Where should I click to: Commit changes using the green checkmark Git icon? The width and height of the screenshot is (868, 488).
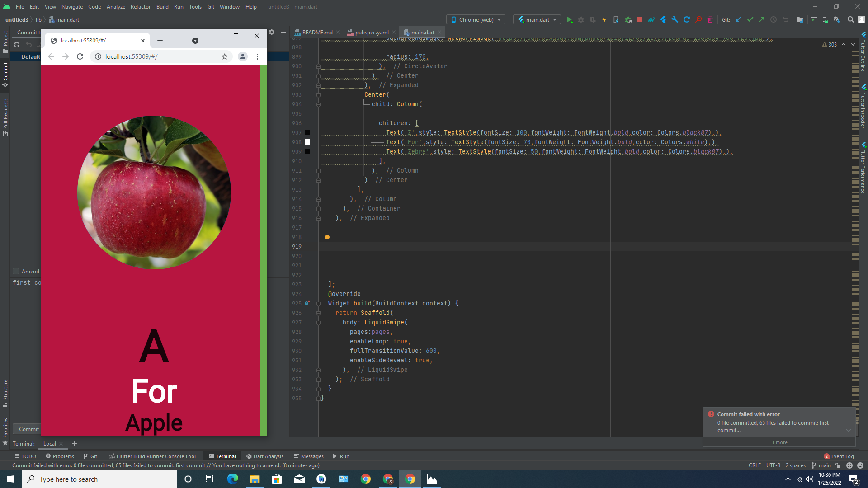pos(750,19)
